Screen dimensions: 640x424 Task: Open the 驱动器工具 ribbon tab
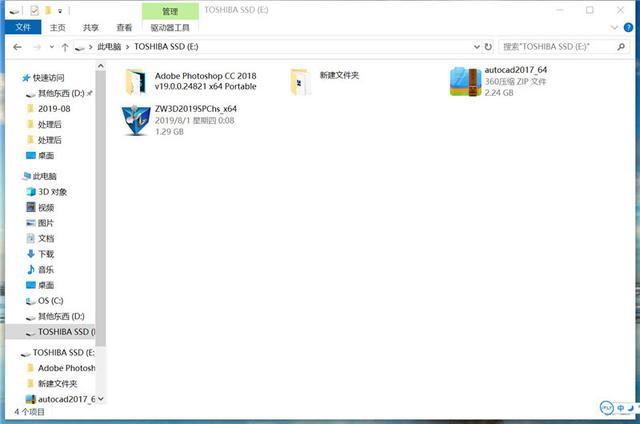coord(169,28)
